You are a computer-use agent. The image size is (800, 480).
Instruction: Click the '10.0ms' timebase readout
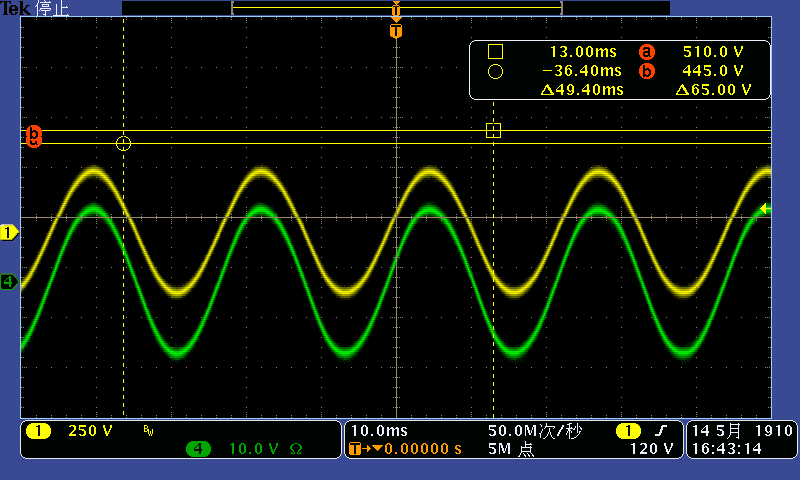pyautogui.click(x=380, y=431)
